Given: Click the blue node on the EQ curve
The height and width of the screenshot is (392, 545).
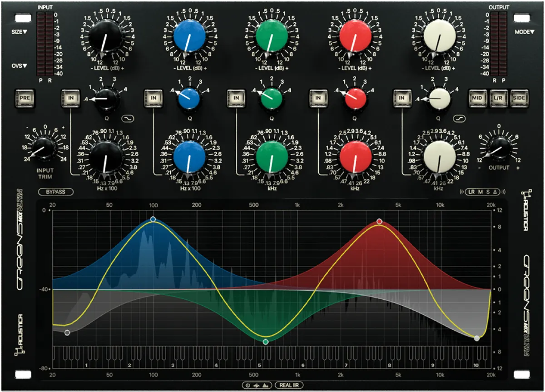Looking at the screenshot, I should [153, 220].
